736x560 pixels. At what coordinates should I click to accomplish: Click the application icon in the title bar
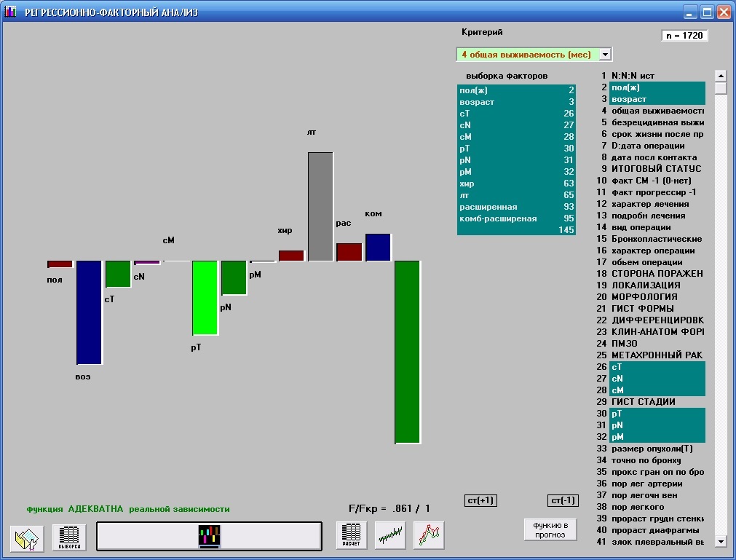point(11,12)
